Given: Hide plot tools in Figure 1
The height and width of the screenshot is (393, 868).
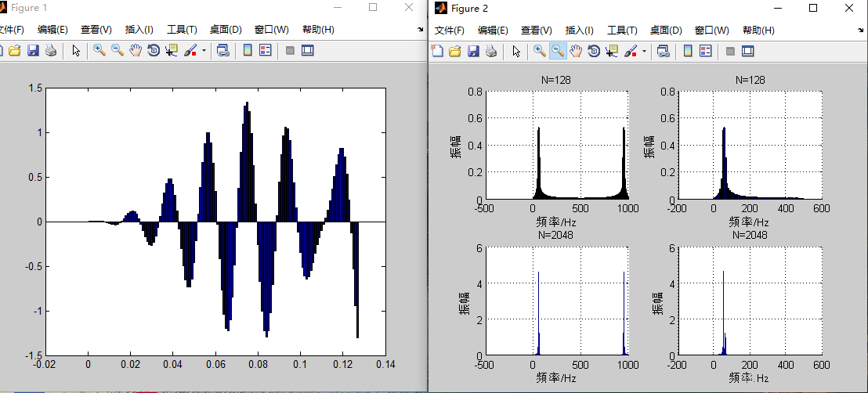Looking at the screenshot, I should tap(290, 51).
